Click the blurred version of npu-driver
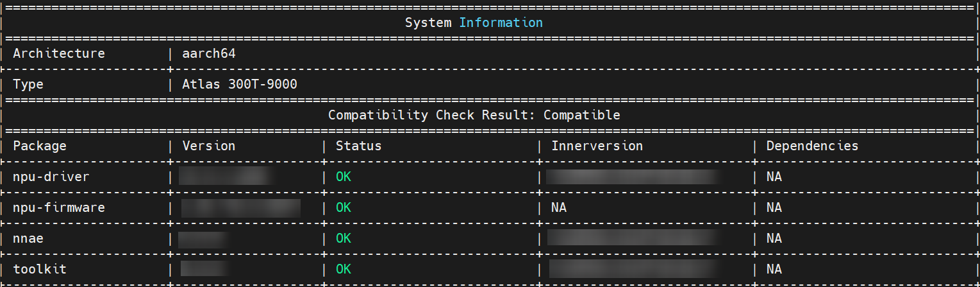Screen dimensions: 980x287 coord(227,176)
